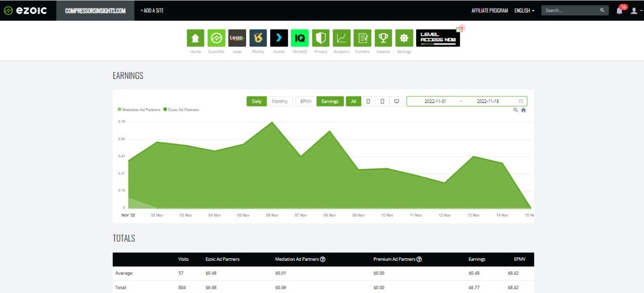Viewport: 644px width, 293px height.
Task: Click the Add a Site button
Action: [152, 11]
